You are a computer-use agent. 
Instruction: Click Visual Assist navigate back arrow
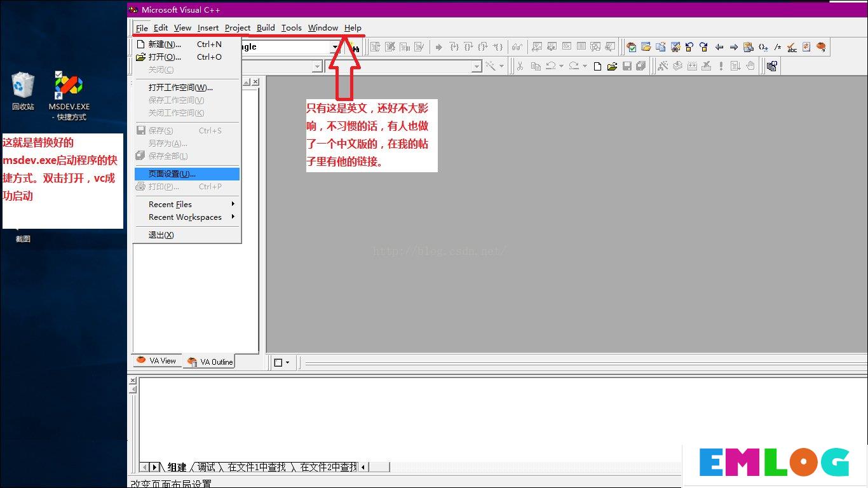pyautogui.click(x=719, y=47)
